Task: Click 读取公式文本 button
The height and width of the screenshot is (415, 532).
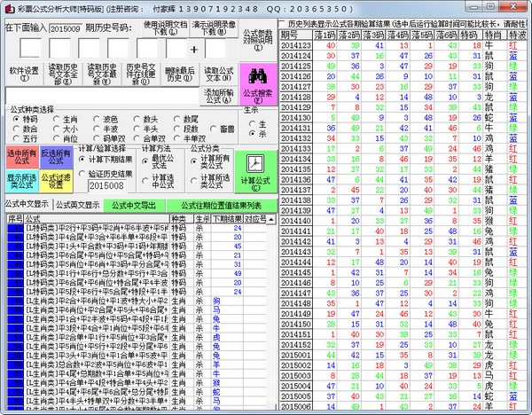Action: pos(218,74)
